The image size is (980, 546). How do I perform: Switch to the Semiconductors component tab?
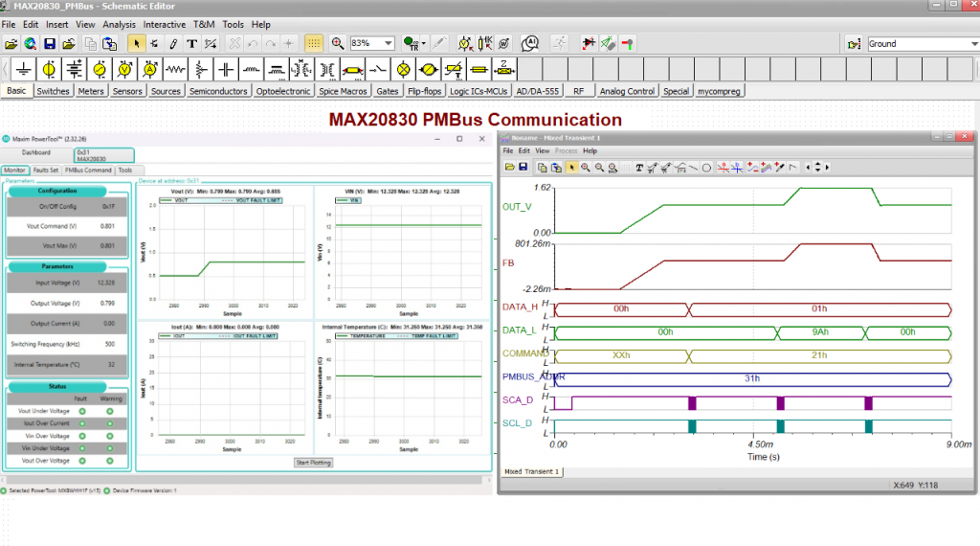(x=218, y=91)
